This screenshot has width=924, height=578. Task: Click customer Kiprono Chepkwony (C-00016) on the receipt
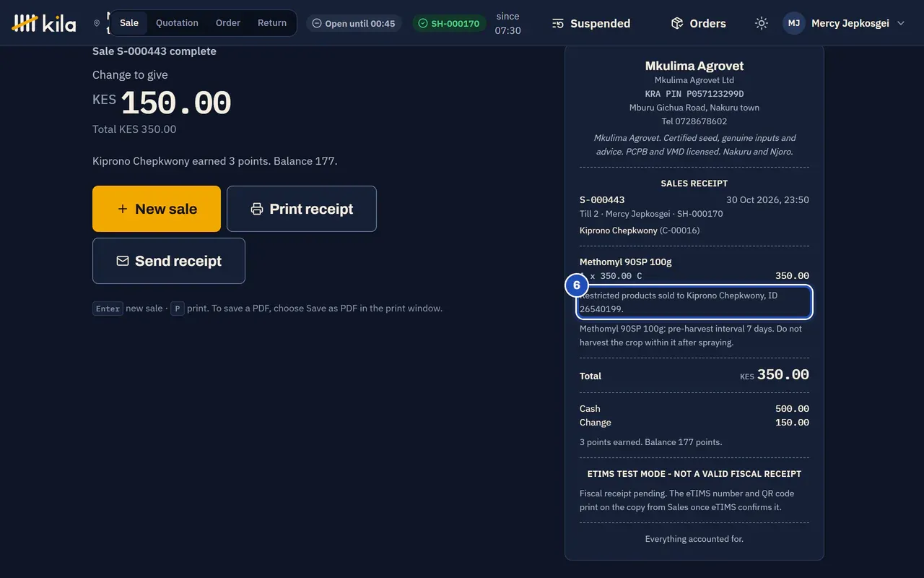tap(640, 230)
